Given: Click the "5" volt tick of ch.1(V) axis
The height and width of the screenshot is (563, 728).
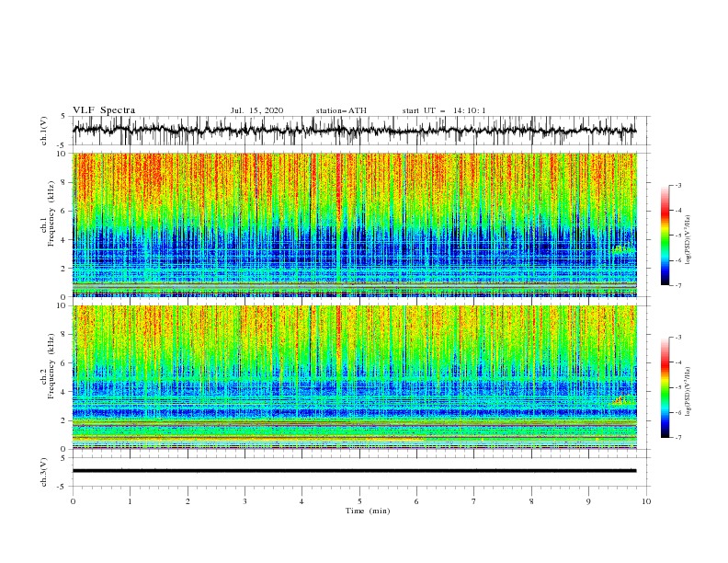Looking at the screenshot, I should click(x=63, y=116).
